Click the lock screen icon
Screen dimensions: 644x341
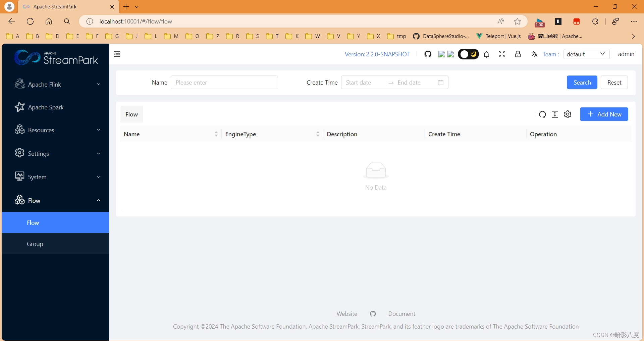[x=518, y=54]
